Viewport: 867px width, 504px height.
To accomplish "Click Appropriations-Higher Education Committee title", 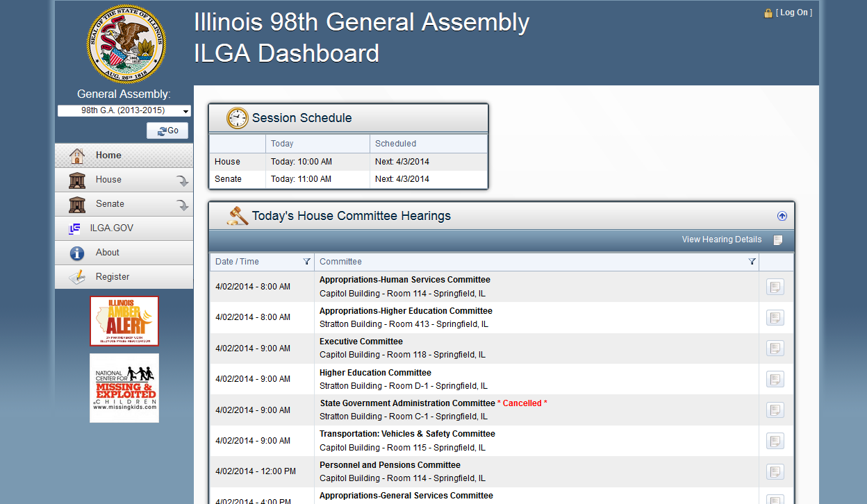I will pyautogui.click(x=406, y=311).
